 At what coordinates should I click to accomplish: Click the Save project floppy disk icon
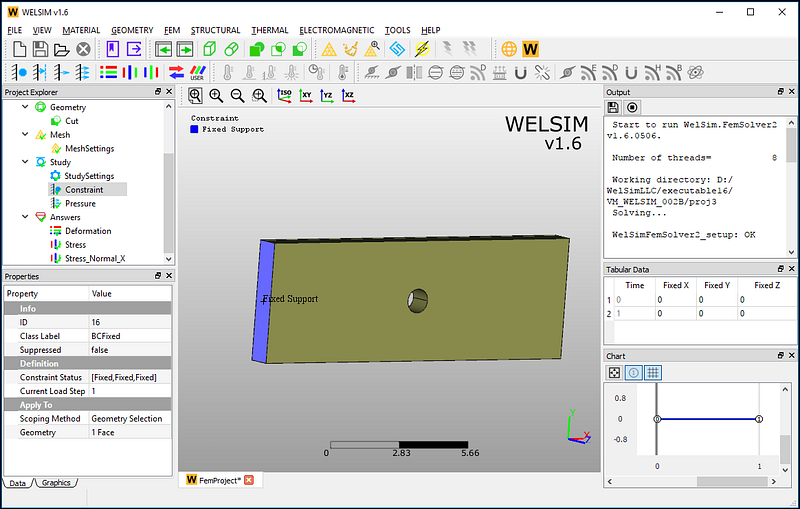point(39,49)
